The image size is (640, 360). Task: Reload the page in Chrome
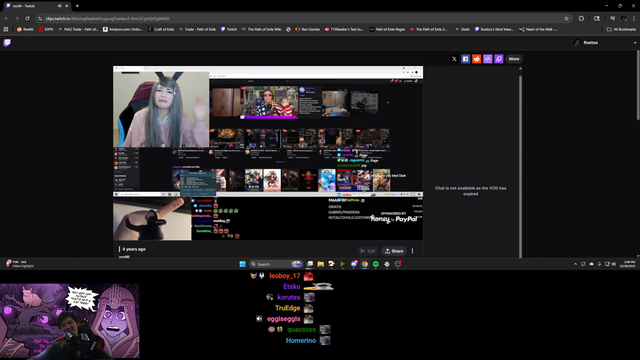(27, 18)
